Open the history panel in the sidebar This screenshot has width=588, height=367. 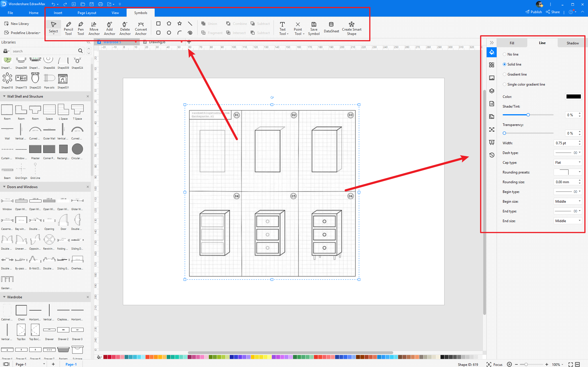pos(492,155)
